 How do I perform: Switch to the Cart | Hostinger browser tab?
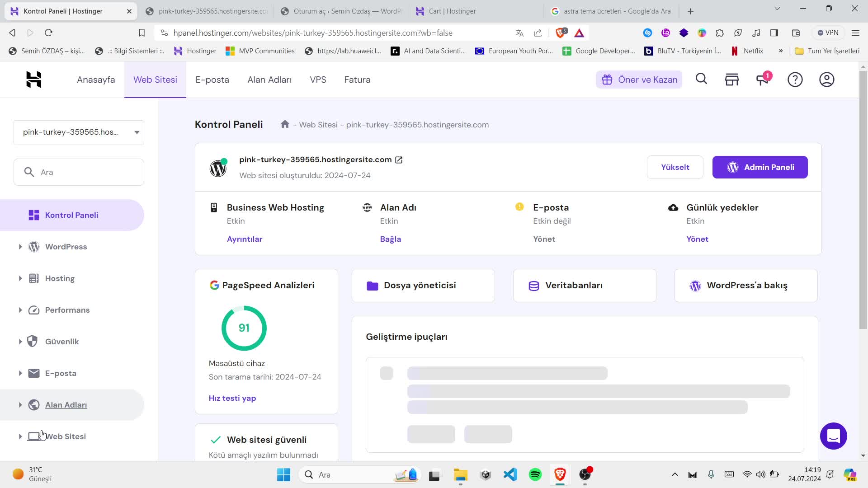point(475,11)
